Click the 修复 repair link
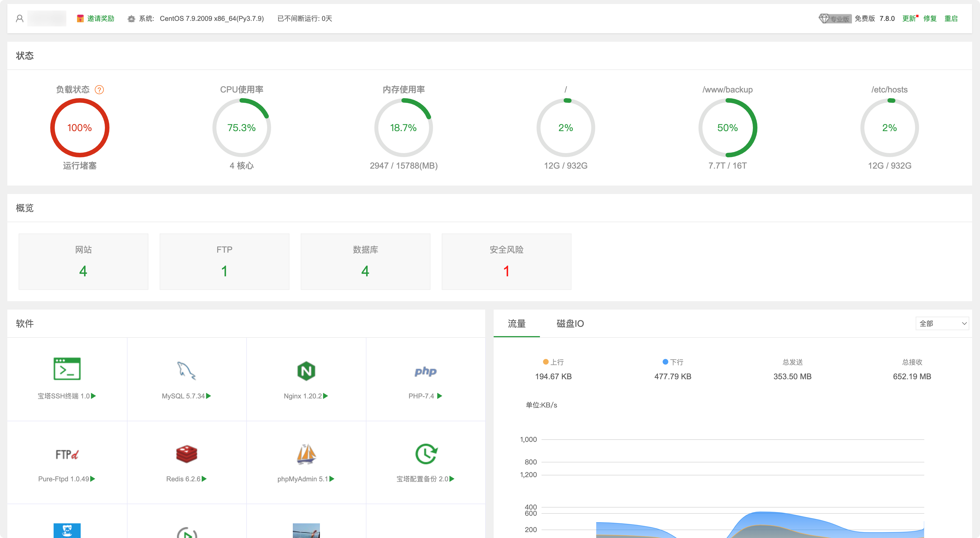This screenshot has width=980, height=538. pyautogui.click(x=930, y=18)
